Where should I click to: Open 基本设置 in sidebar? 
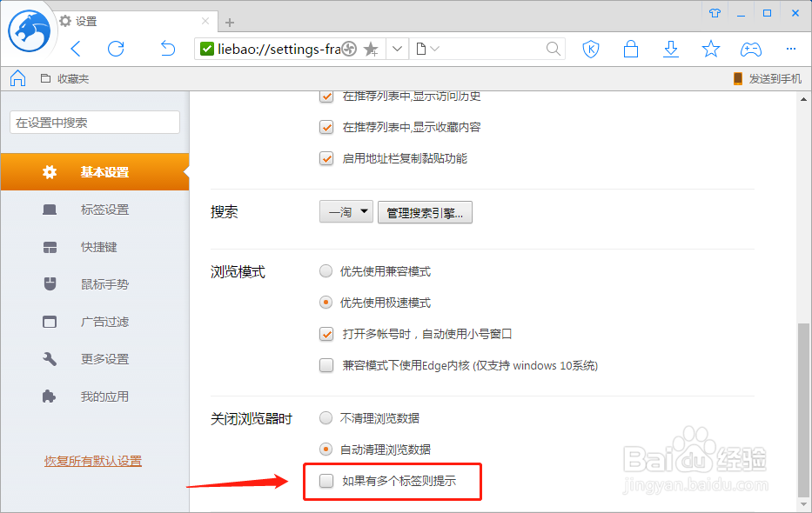pyautogui.click(x=95, y=171)
